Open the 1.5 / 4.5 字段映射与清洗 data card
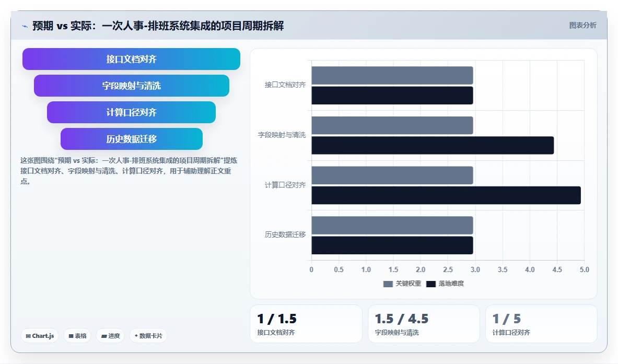618x364 pixels. [424, 324]
